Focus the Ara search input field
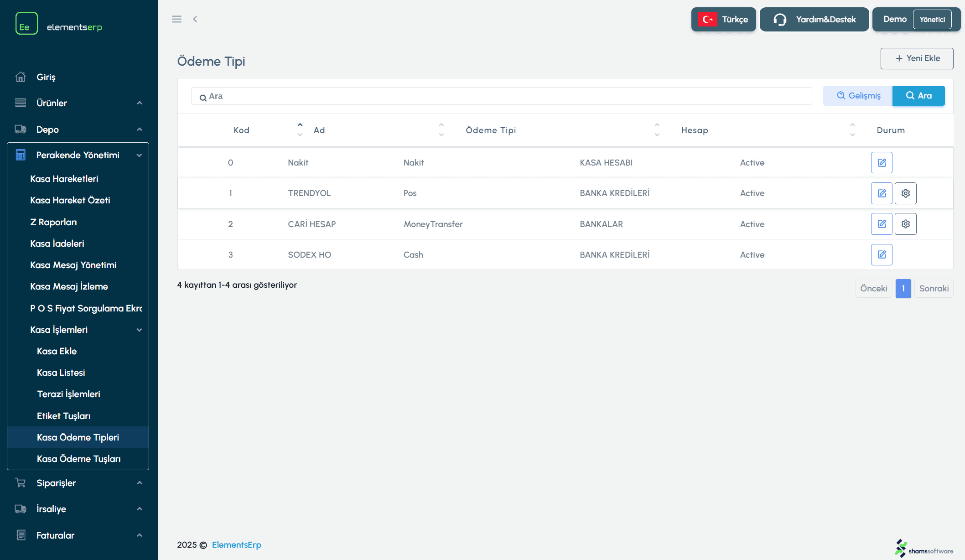This screenshot has width=965, height=560. coord(502,96)
